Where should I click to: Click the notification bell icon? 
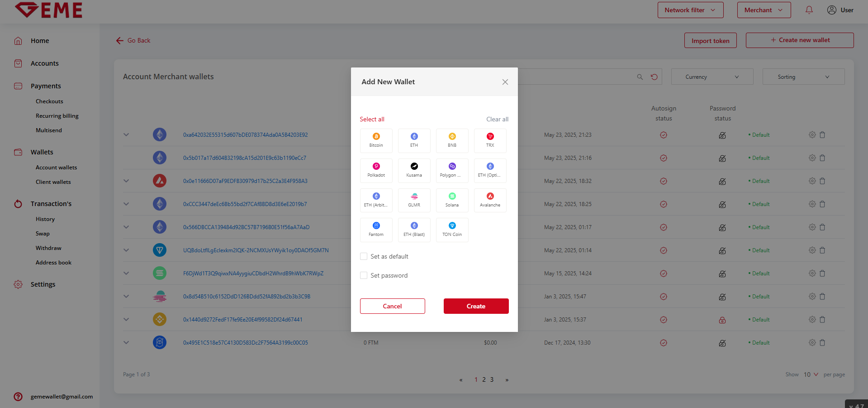click(x=809, y=10)
